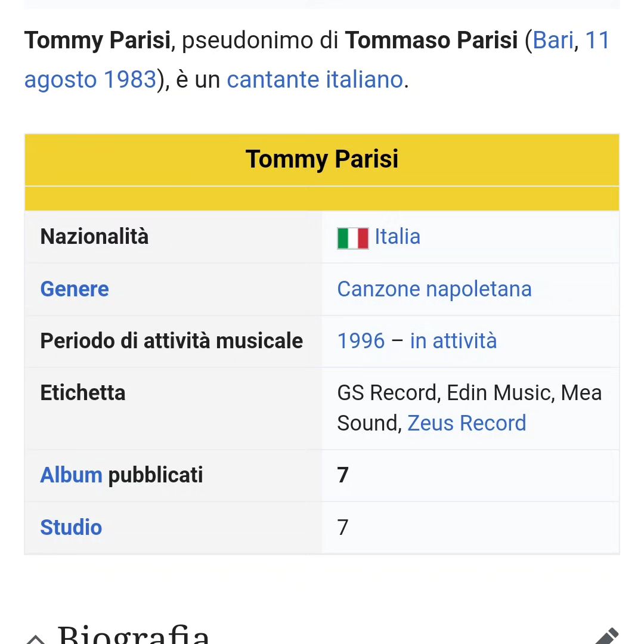The image size is (644, 644).
Task: Open the cantante link
Action: tap(274, 79)
